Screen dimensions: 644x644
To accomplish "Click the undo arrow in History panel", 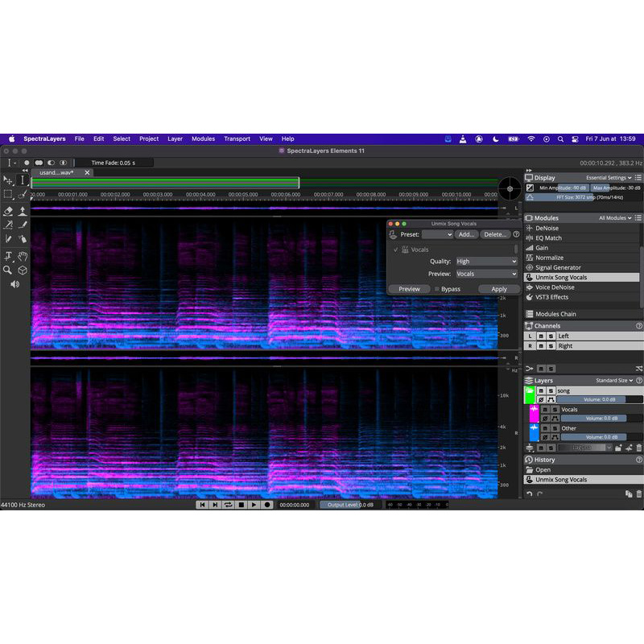I will (x=530, y=493).
